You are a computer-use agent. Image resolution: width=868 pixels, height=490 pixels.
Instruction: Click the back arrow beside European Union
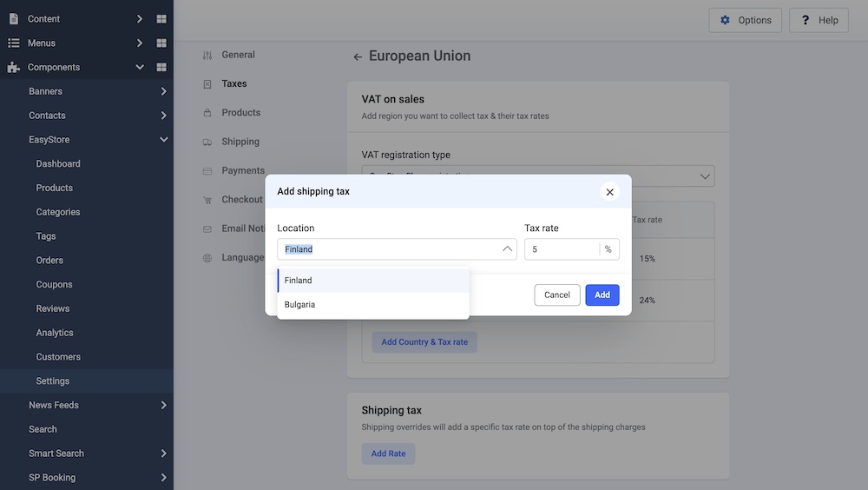358,57
